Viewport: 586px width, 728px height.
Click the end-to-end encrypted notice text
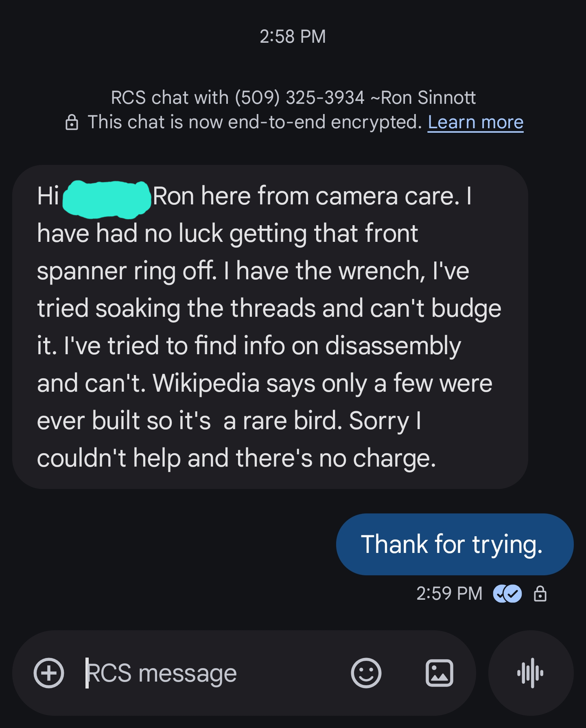click(255, 122)
